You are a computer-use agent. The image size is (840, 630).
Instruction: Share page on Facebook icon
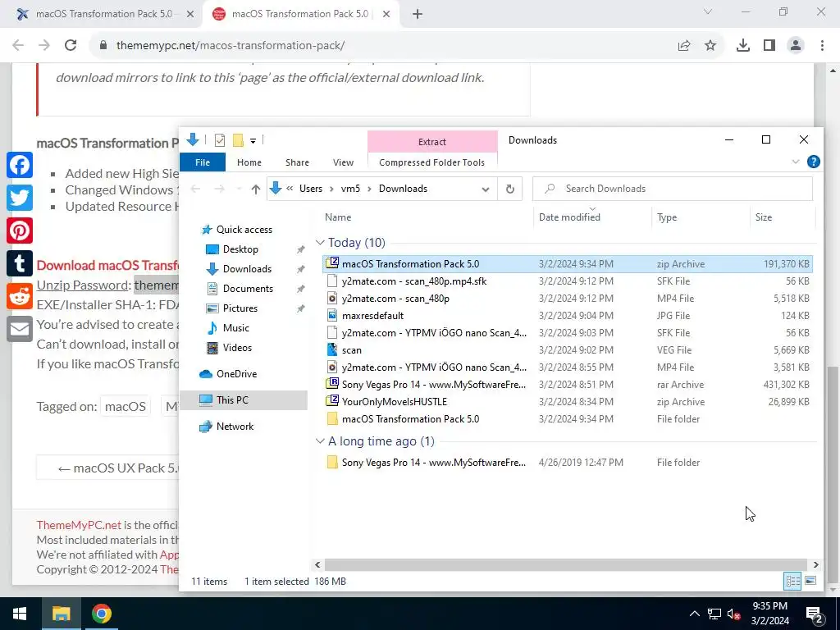pos(20,165)
